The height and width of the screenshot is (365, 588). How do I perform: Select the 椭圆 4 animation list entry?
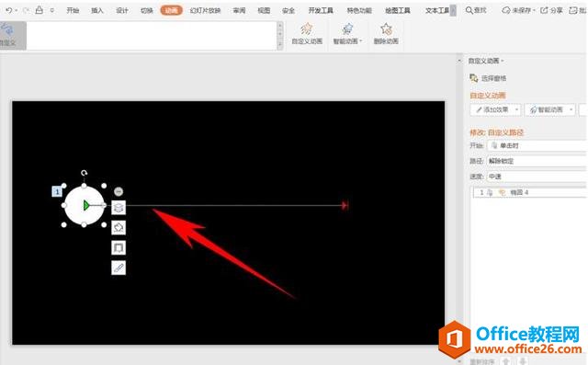tap(529, 192)
